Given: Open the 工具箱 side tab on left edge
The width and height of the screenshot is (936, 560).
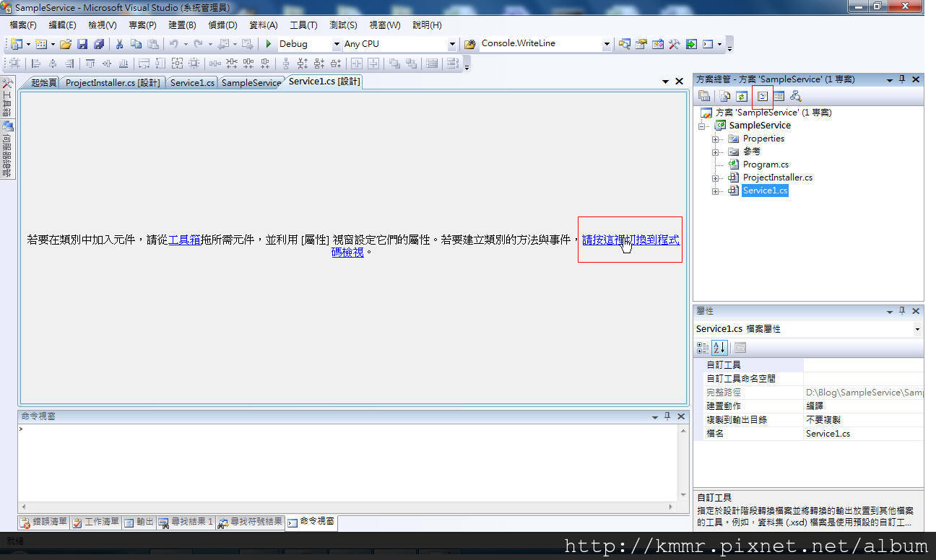Looking at the screenshot, I should pos(7,98).
